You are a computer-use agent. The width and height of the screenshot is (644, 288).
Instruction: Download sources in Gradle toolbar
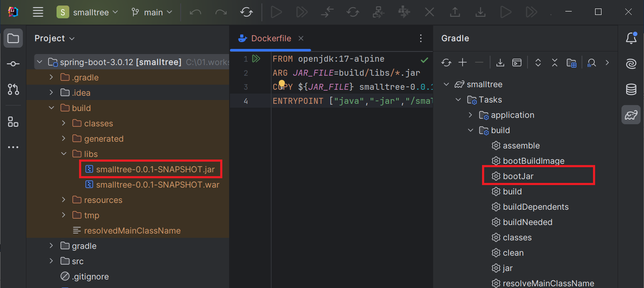[x=500, y=63]
